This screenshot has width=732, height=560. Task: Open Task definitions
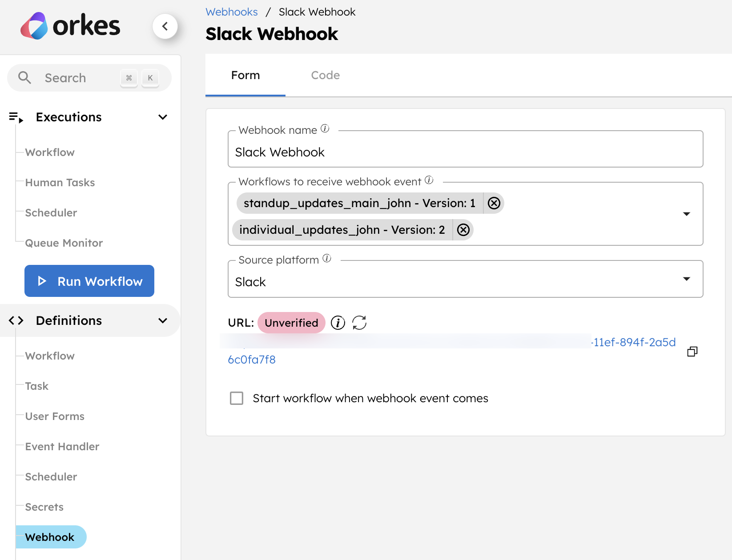point(37,386)
